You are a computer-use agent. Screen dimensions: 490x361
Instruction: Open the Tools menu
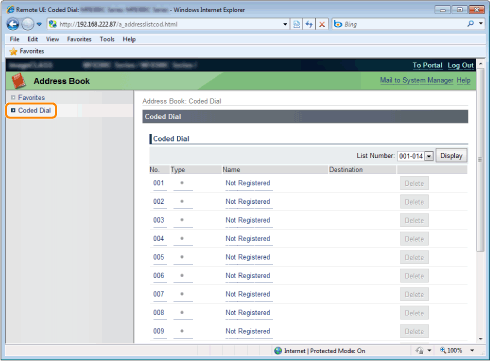pyautogui.click(x=107, y=39)
